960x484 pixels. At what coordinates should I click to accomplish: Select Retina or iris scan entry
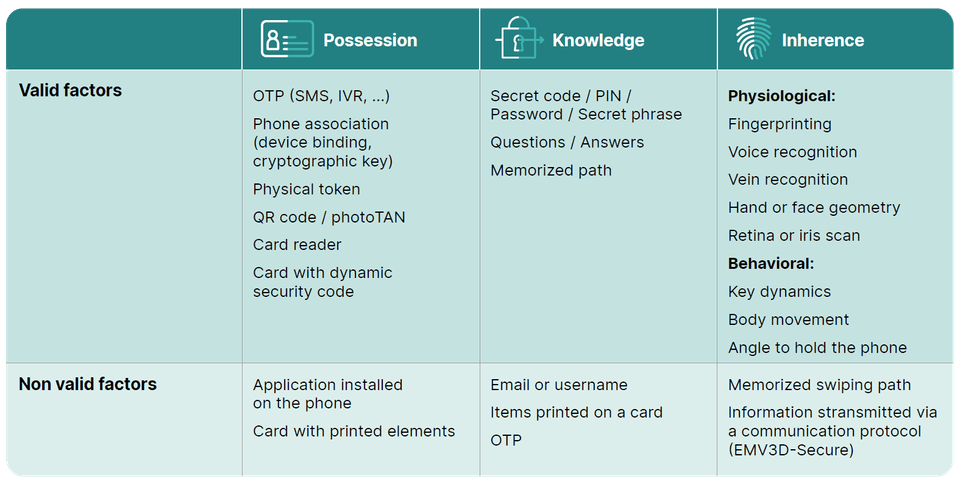point(794,236)
